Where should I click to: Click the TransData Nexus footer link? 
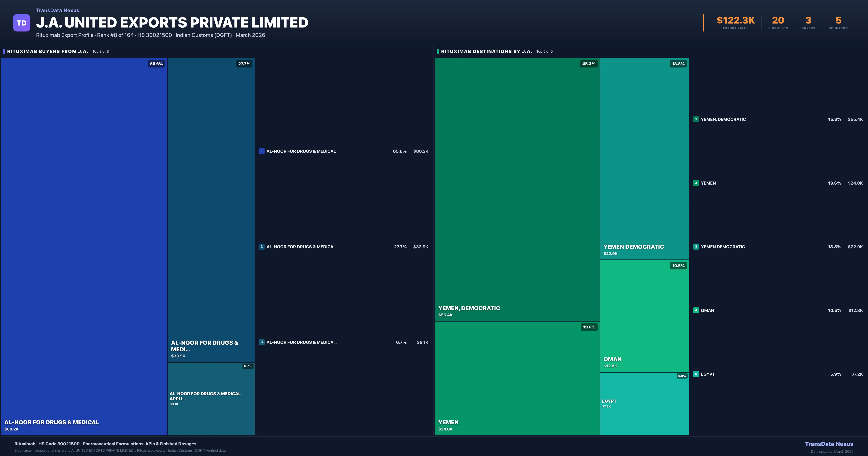pos(829,444)
